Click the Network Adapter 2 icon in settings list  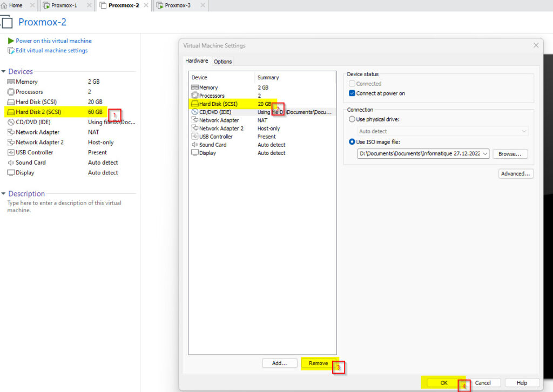pos(194,128)
